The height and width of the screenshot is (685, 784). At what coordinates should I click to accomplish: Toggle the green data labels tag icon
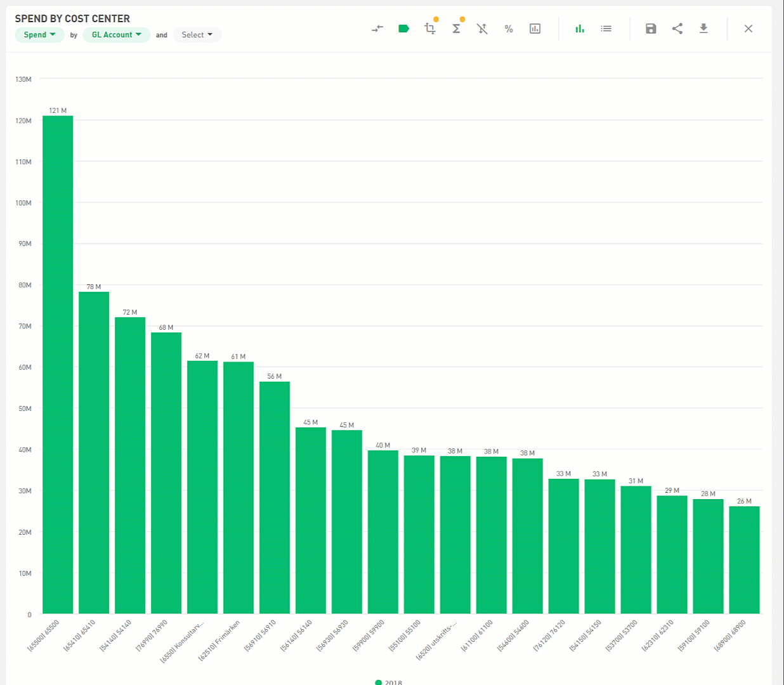pyautogui.click(x=403, y=29)
